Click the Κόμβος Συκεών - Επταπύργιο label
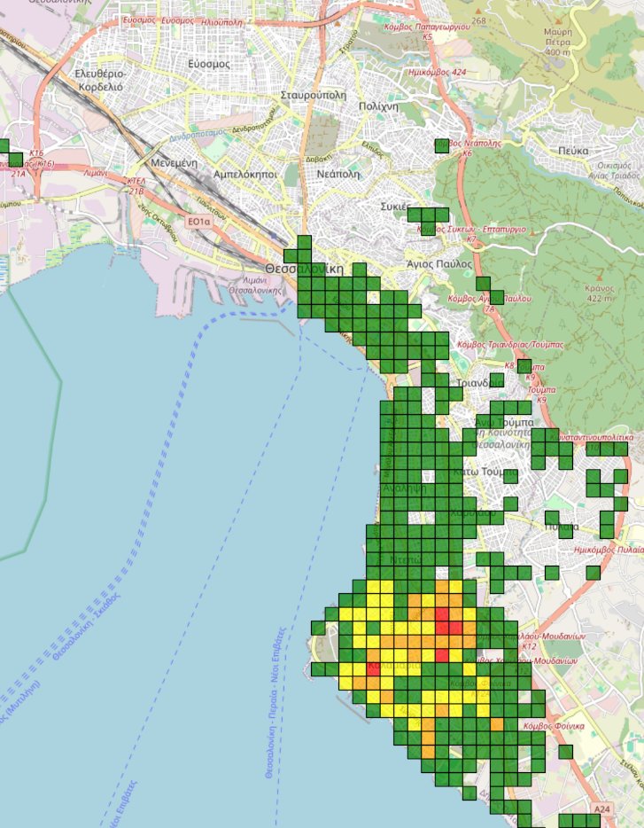Viewport: 644px width, 828px height. click(471, 230)
